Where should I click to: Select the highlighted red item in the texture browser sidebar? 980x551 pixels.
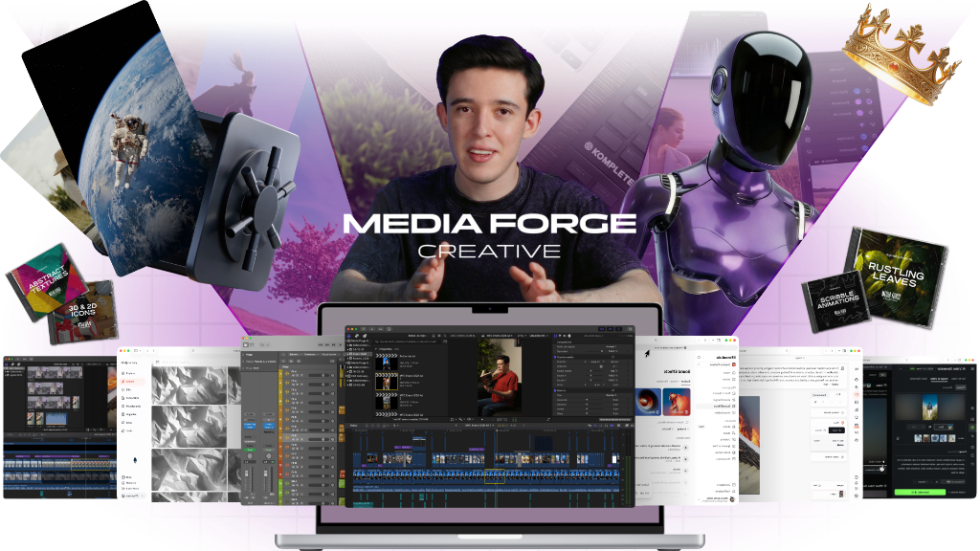pos(129,382)
